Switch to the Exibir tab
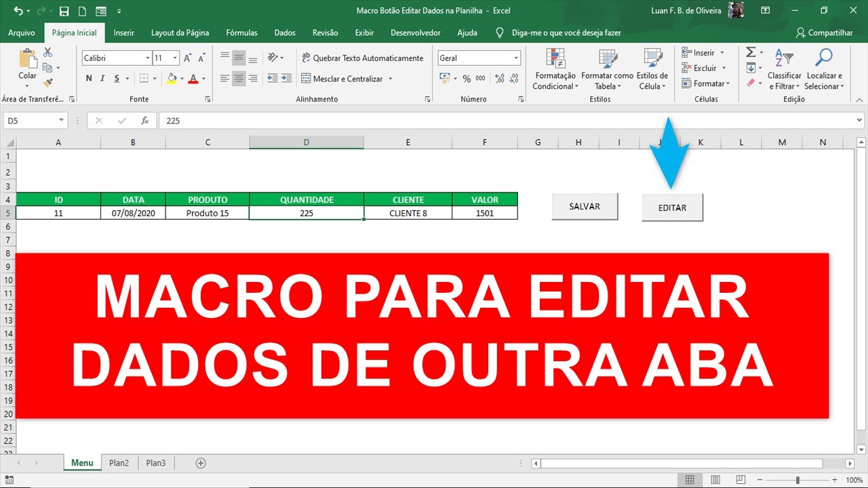This screenshot has height=488, width=868. [x=364, y=33]
